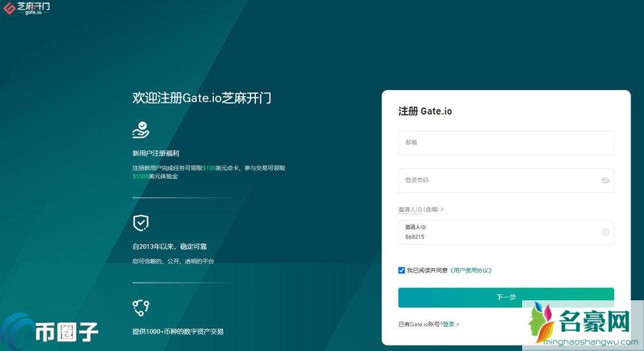
Task: Click the 提供1000+币种的数字资产交易 text
Action: tap(177, 331)
